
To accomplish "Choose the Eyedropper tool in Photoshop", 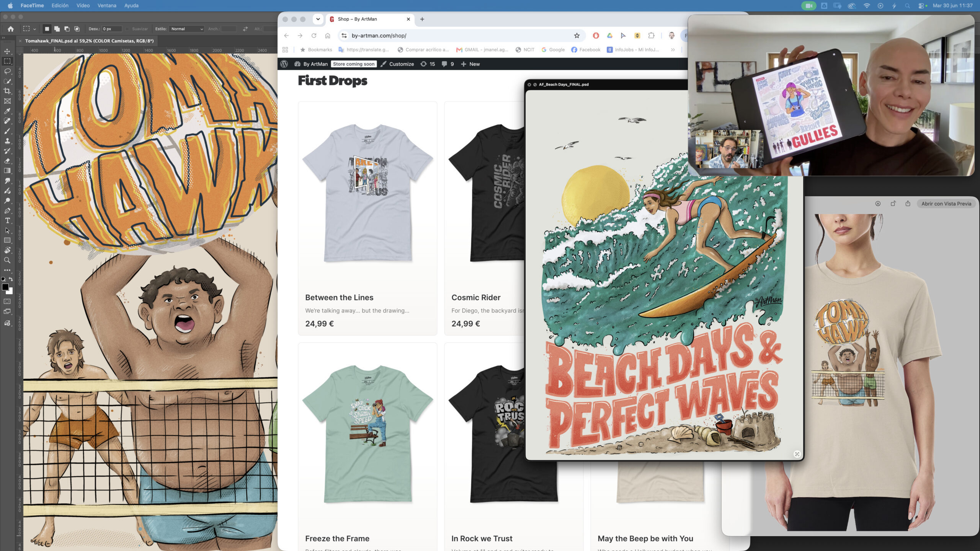I will (7, 111).
